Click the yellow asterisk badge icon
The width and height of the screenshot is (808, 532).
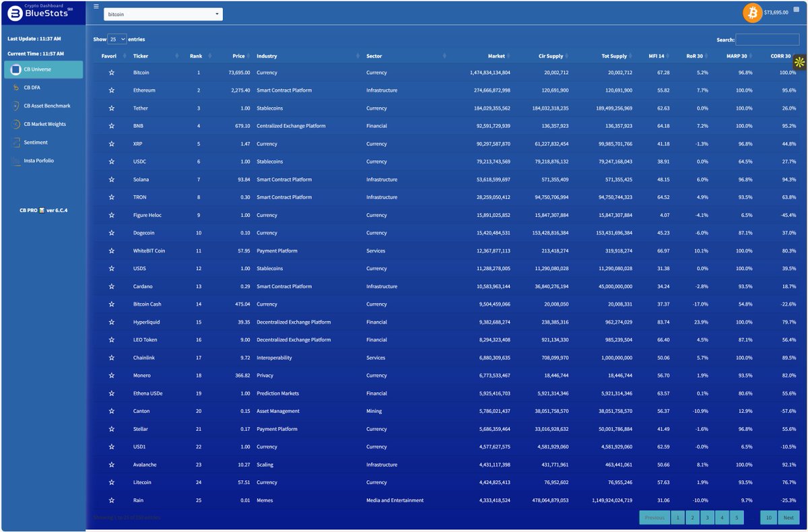[x=800, y=63]
